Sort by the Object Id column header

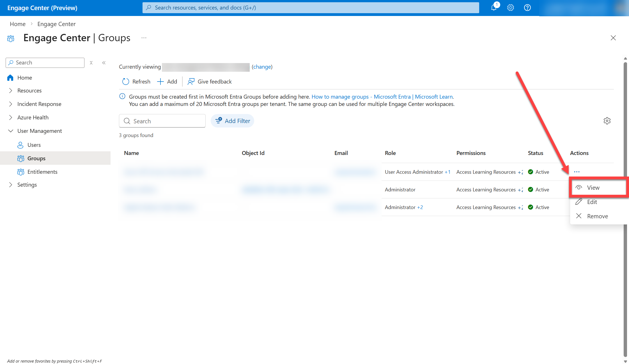(253, 153)
